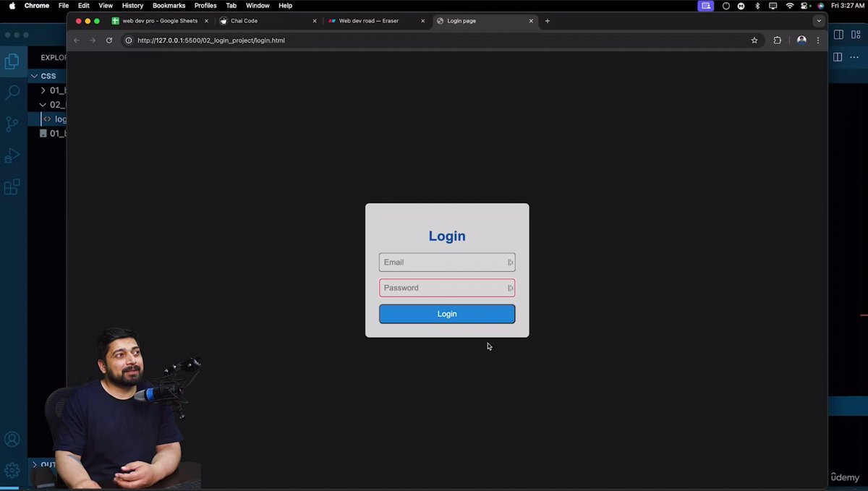Switch to the web dev pro Google Sheets tab
The height and width of the screenshot is (491, 868).
[x=160, y=21]
